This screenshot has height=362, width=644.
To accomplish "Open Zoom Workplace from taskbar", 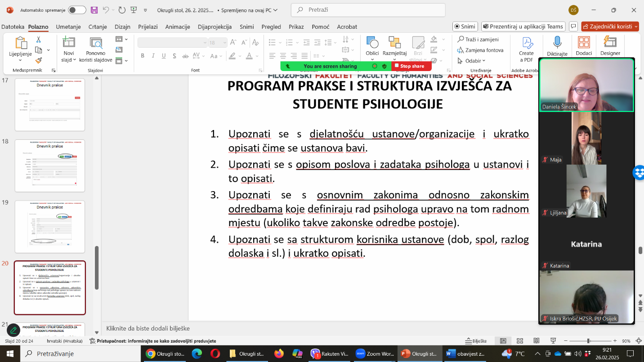I will [374, 354].
